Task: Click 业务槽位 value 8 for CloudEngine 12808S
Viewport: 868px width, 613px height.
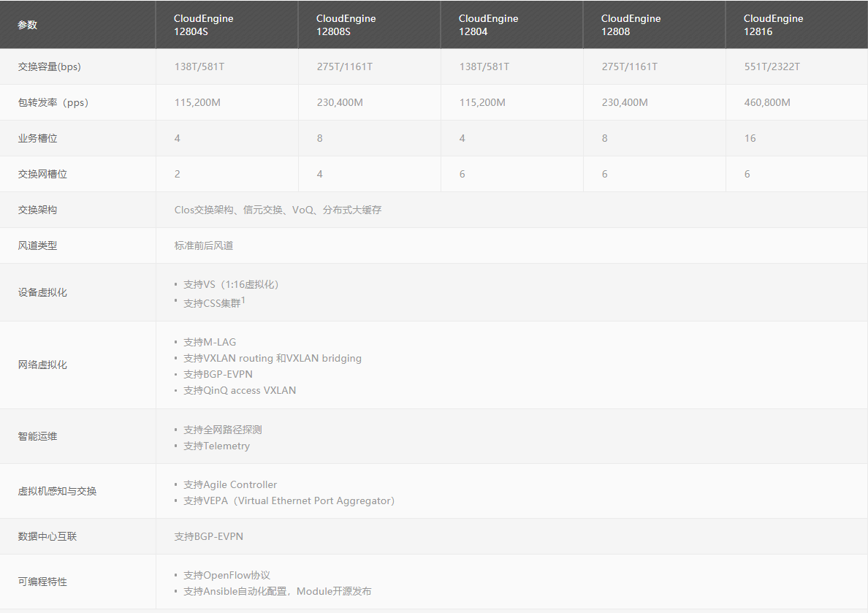Action: [x=319, y=138]
